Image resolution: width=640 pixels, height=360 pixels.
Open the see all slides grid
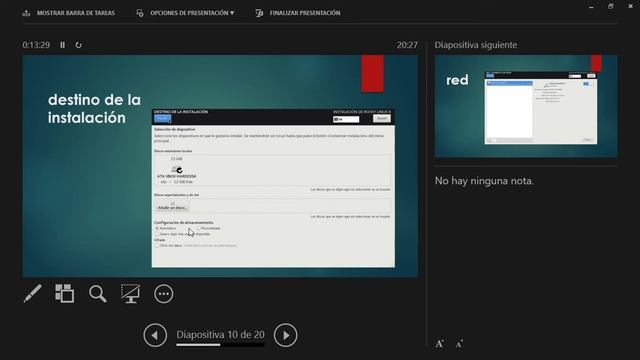(x=64, y=293)
